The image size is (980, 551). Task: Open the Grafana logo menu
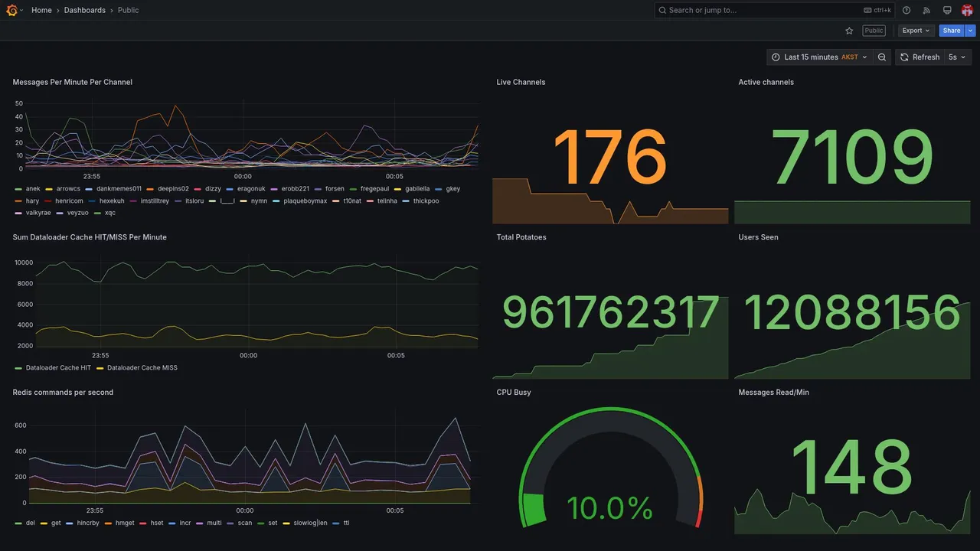11,10
